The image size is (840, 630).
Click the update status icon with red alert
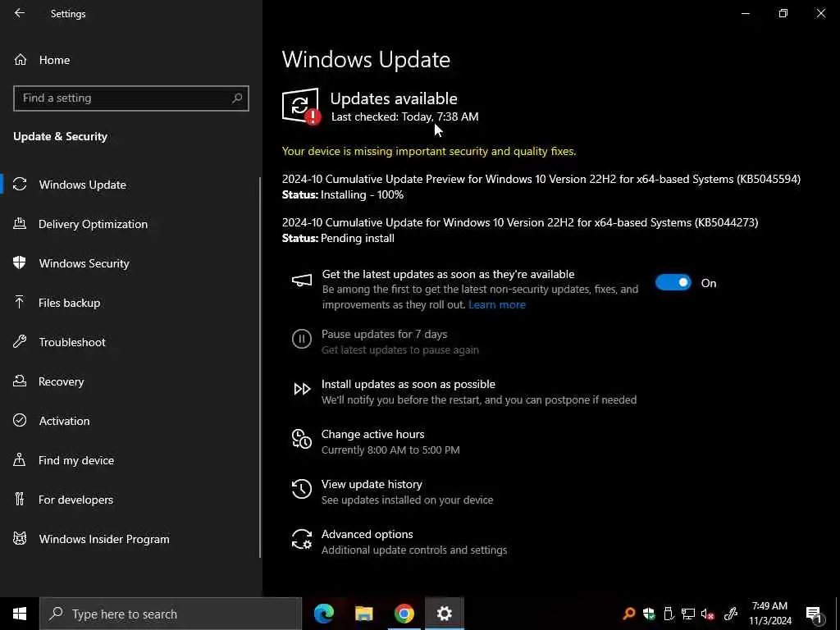[301, 107]
